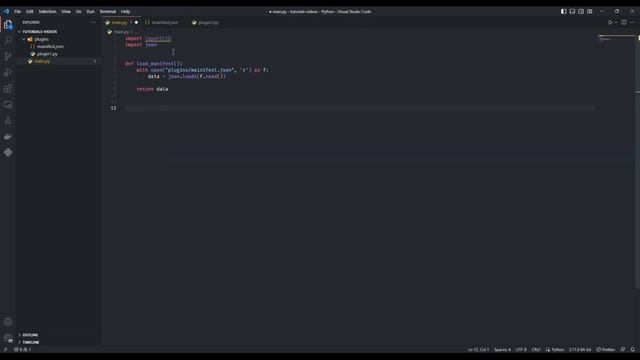Open the Run and Debug view
The image size is (640, 360).
[8, 73]
